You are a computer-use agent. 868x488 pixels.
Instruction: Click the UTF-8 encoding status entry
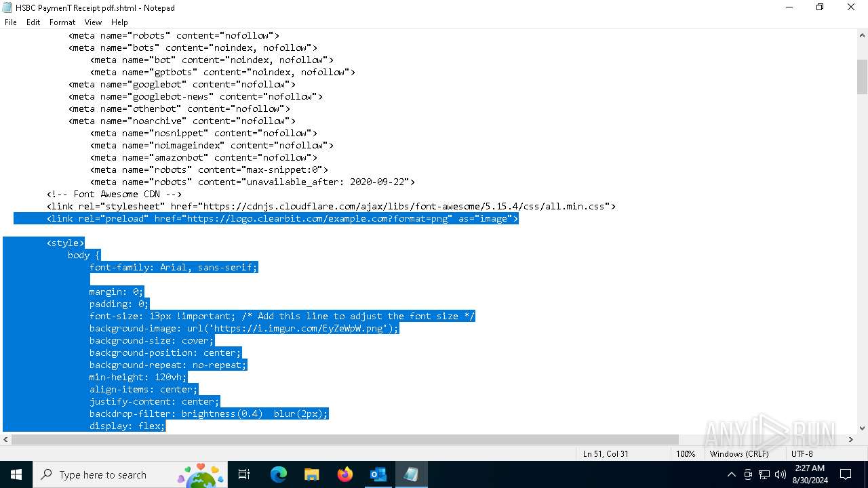point(802,454)
